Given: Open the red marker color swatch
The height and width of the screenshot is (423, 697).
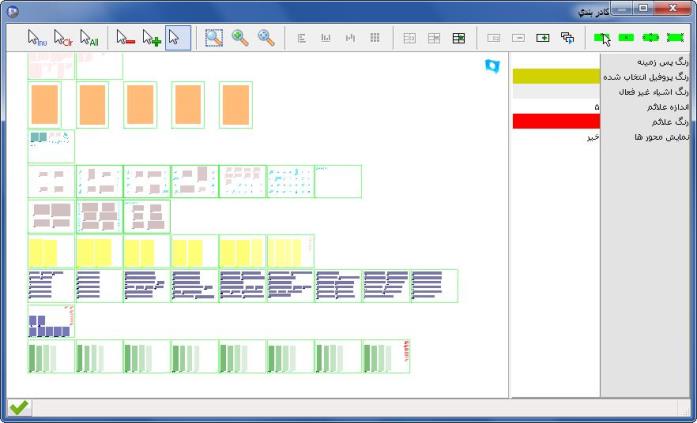Looking at the screenshot, I should click(x=556, y=121).
